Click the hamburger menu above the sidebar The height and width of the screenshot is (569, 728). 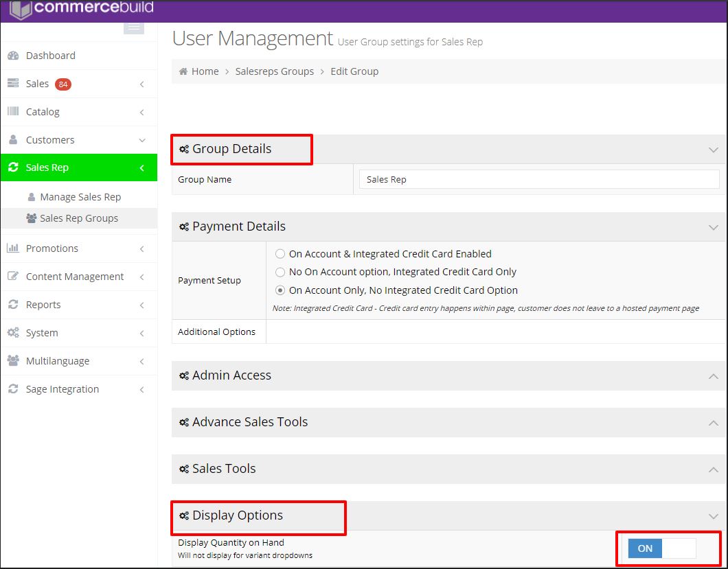(133, 26)
